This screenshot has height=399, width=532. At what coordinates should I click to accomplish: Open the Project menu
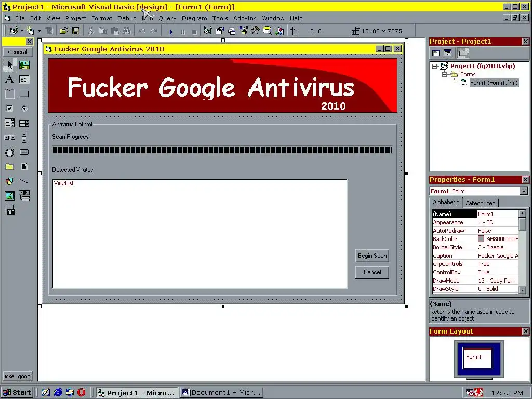tap(76, 18)
